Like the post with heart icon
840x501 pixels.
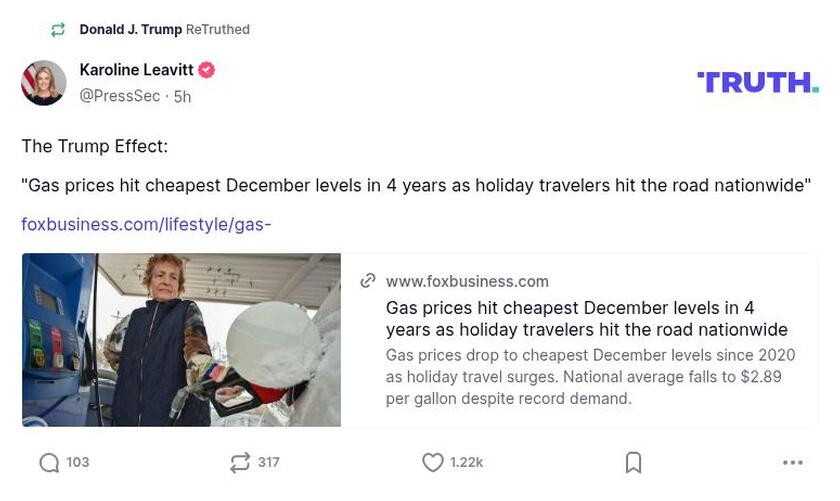(x=432, y=462)
